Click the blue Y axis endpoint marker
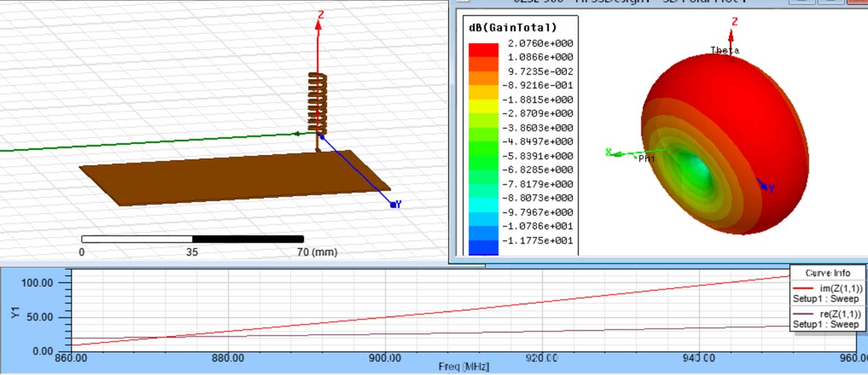This screenshot has height=375, width=868. coord(393,205)
